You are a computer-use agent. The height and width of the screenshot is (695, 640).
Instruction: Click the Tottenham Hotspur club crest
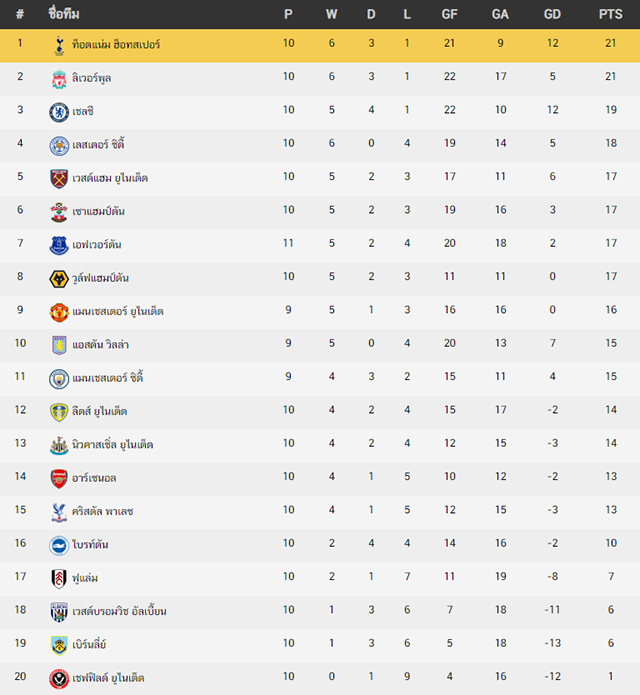pyautogui.click(x=59, y=45)
